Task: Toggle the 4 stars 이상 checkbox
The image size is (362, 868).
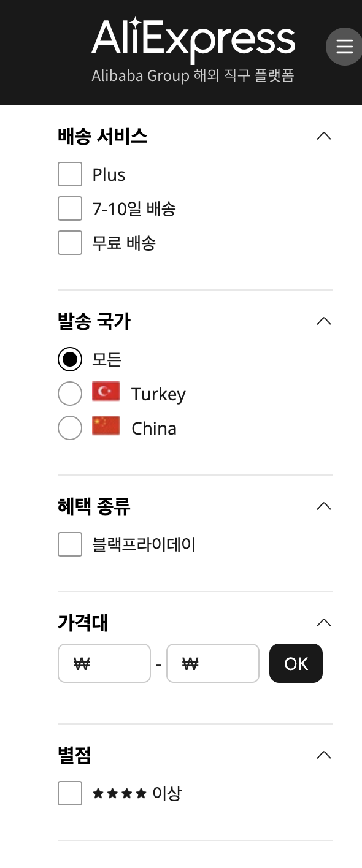Action: (70, 793)
